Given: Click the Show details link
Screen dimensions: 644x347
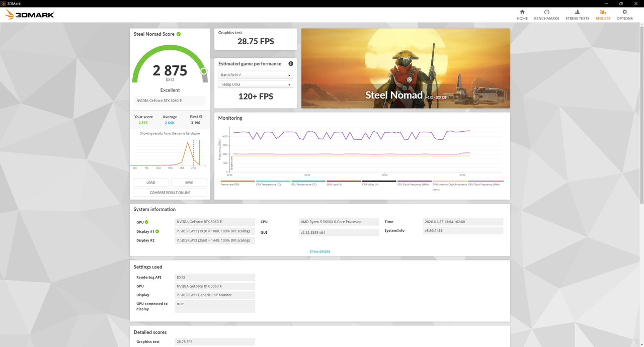Looking at the screenshot, I should click(320, 251).
